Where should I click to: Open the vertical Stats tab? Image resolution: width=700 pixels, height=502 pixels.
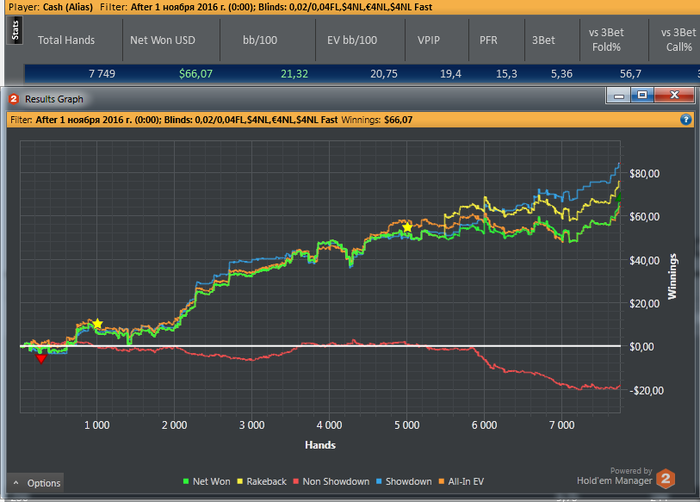pos(15,30)
